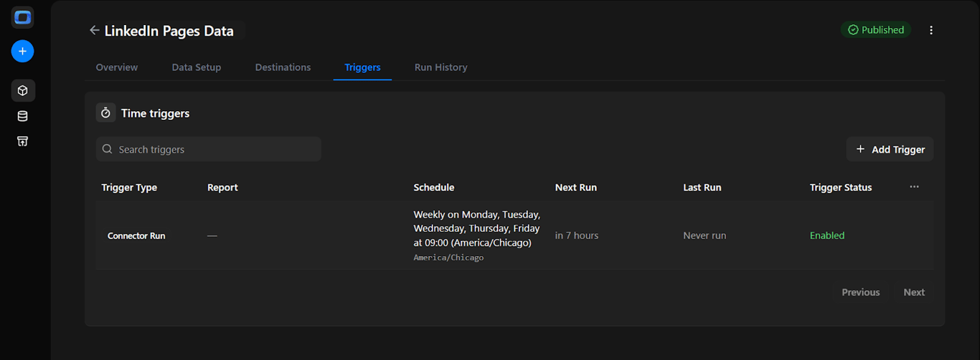Click the Last Run column header
The height and width of the screenshot is (360, 980).
tap(702, 187)
